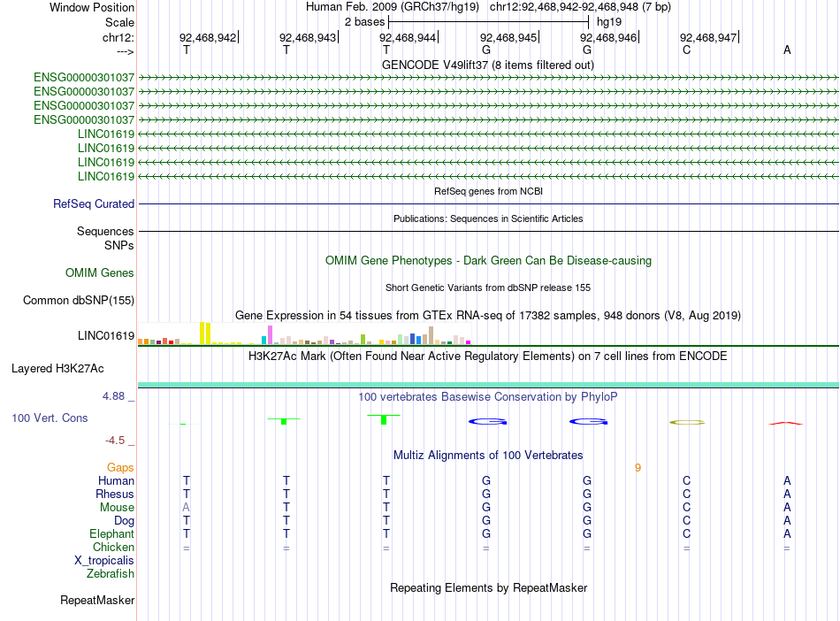Open 'Gene Expression in 54 tissues from GTEx' title

click(488, 315)
